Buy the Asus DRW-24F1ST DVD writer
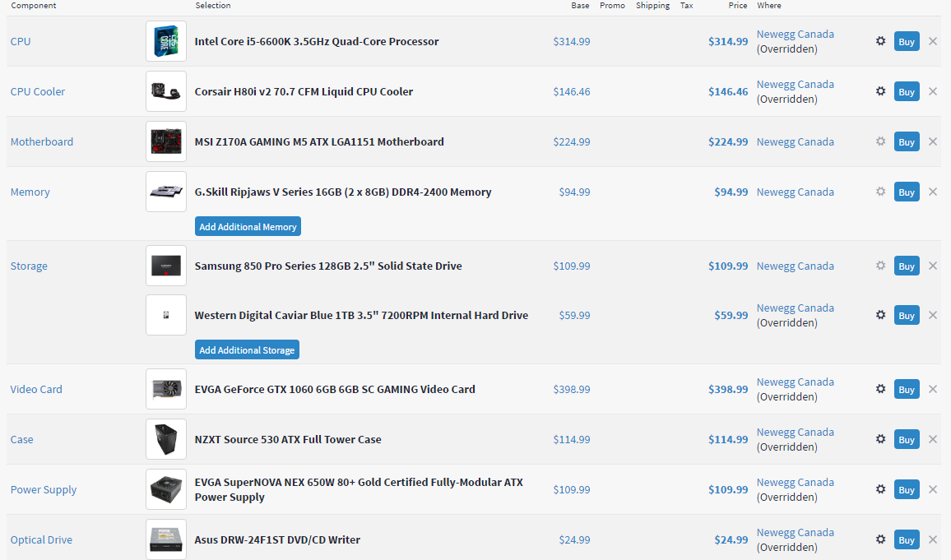951x560 pixels. pyautogui.click(x=907, y=539)
